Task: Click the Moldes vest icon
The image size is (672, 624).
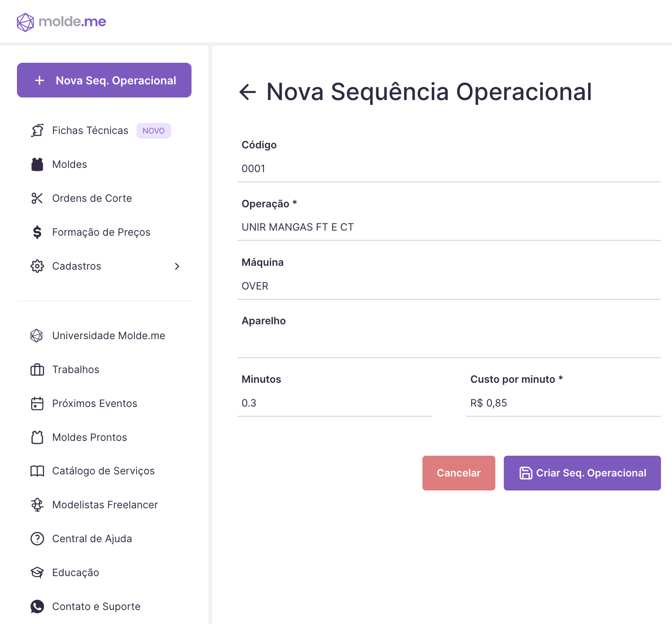Action: (37, 164)
